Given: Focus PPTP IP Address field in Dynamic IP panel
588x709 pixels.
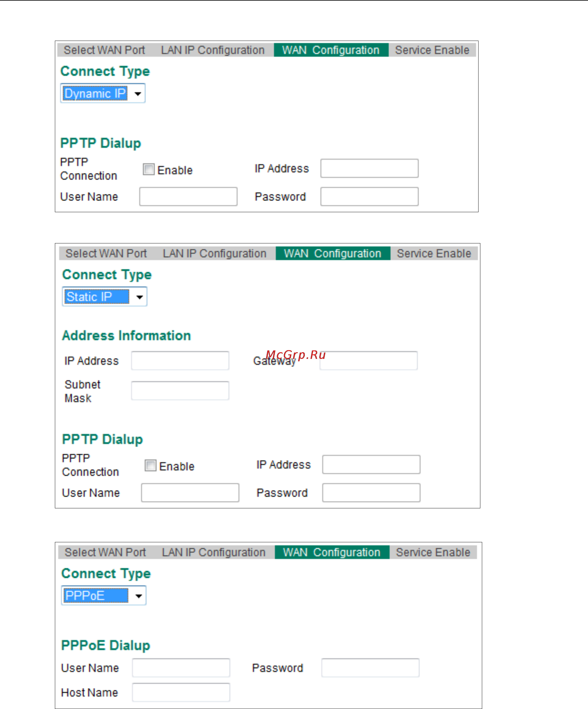Looking at the screenshot, I should click(x=369, y=168).
